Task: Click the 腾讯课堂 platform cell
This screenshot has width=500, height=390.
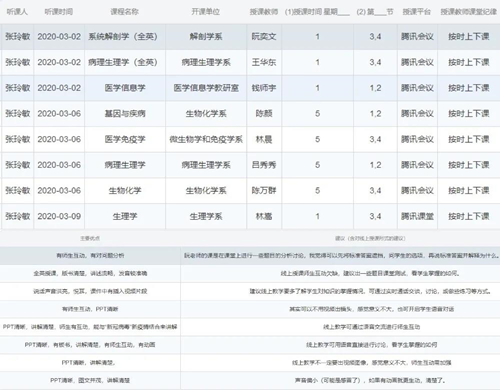Action: [x=417, y=216]
